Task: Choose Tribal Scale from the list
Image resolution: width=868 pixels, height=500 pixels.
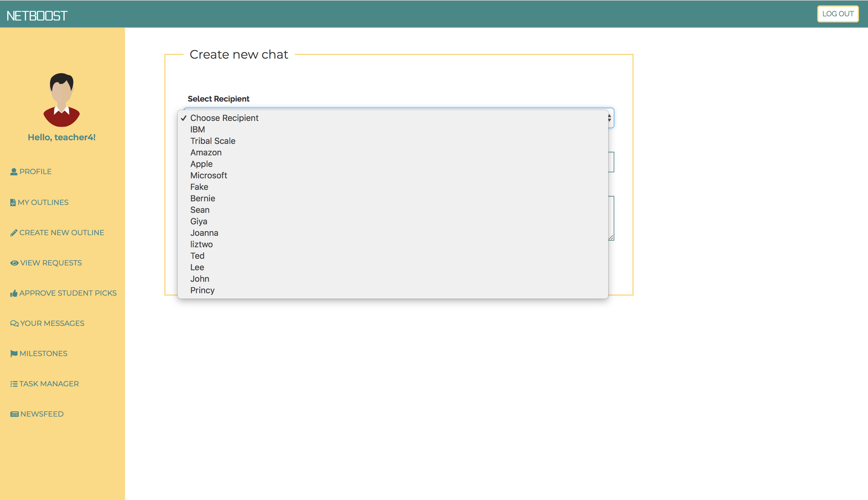Action: point(393,141)
